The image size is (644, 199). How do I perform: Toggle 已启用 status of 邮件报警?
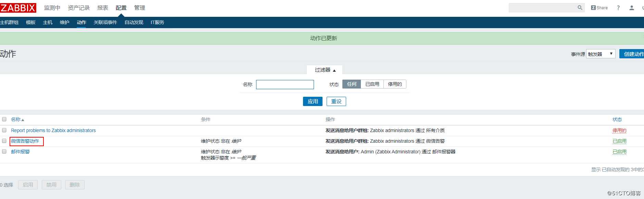pyautogui.click(x=619, y=152)
